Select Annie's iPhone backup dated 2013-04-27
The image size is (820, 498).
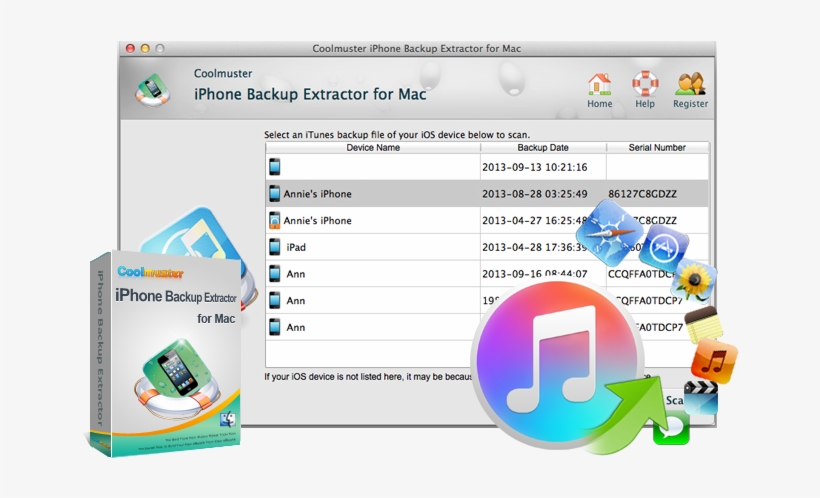(x=487, y=220)
